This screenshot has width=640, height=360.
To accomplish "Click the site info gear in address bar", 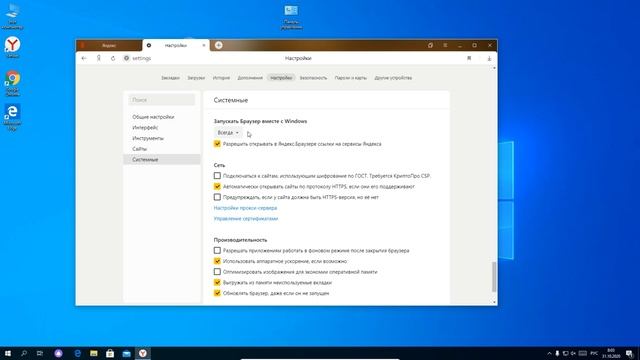I will [127, 58].
